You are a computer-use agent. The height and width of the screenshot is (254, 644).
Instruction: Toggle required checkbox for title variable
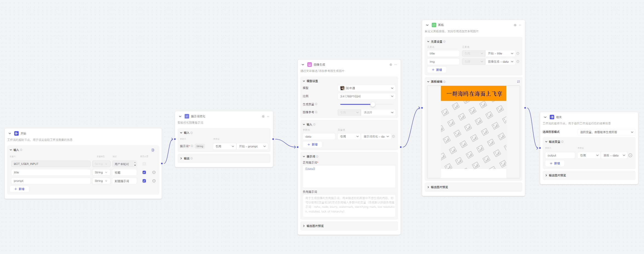144,172
